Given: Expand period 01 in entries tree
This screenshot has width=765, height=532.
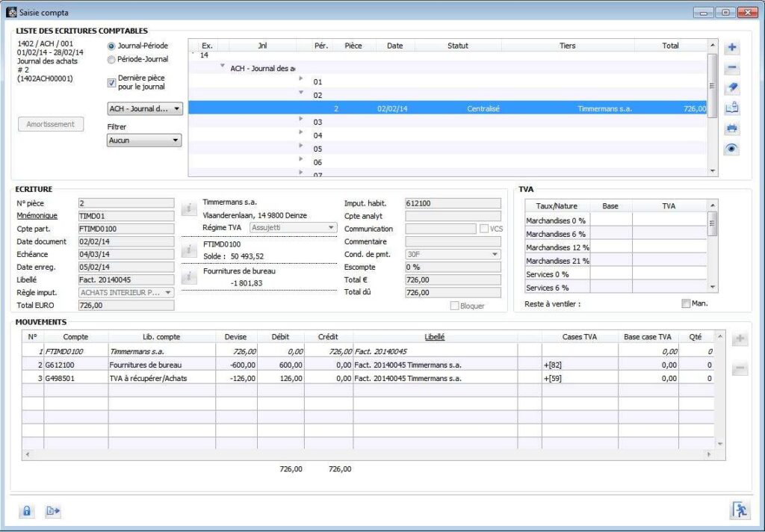Looking at the screenshot, I should click(301, 78).
